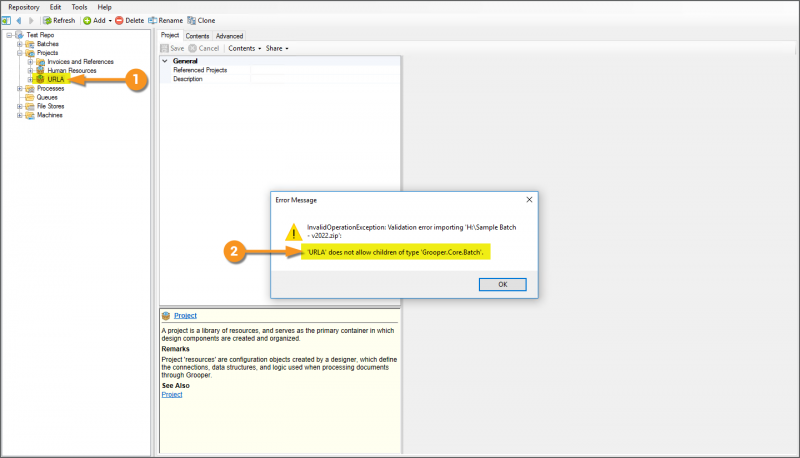The height and width of the screenshot is (458, 800).
Task: Click the Description value field
Action: [325, 79]
